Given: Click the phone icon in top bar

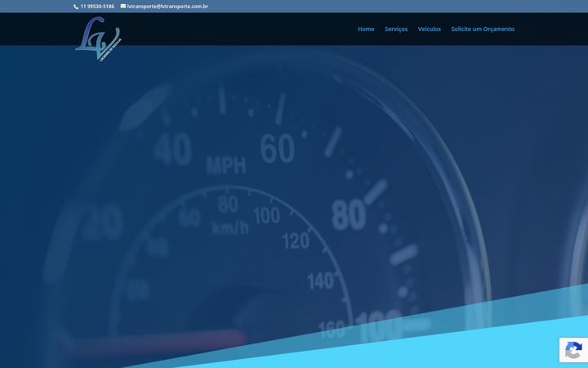Looking at the screenshot, I should tap(76, 7).
